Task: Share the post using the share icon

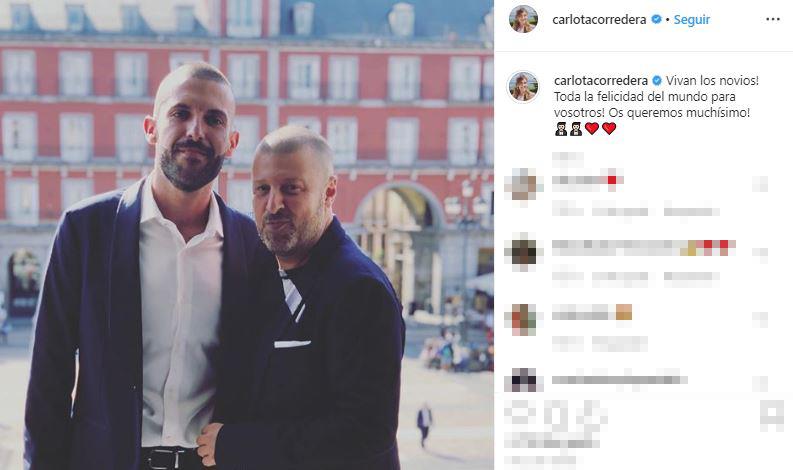Action: (592, 417)
